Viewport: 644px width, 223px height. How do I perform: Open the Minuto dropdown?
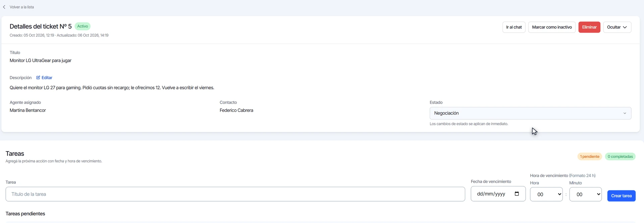tap(585, 194)
